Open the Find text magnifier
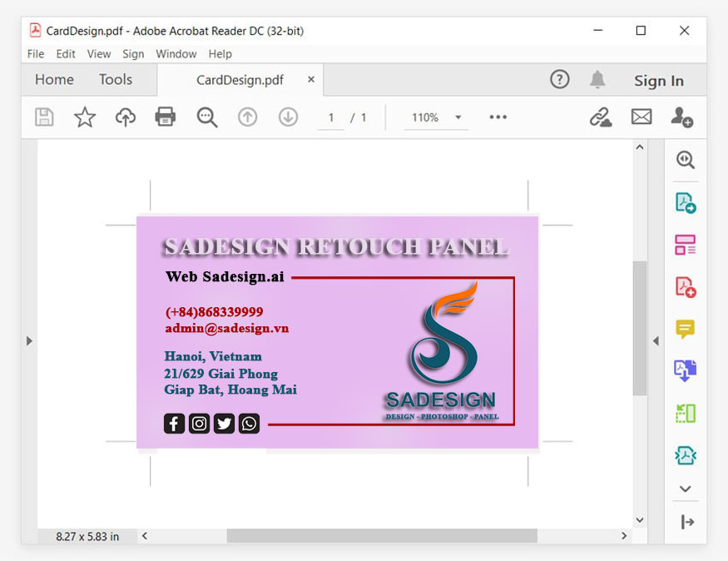The width and height of the screenshot is (728, 561). pyautogui.click(x=206, y=117)
